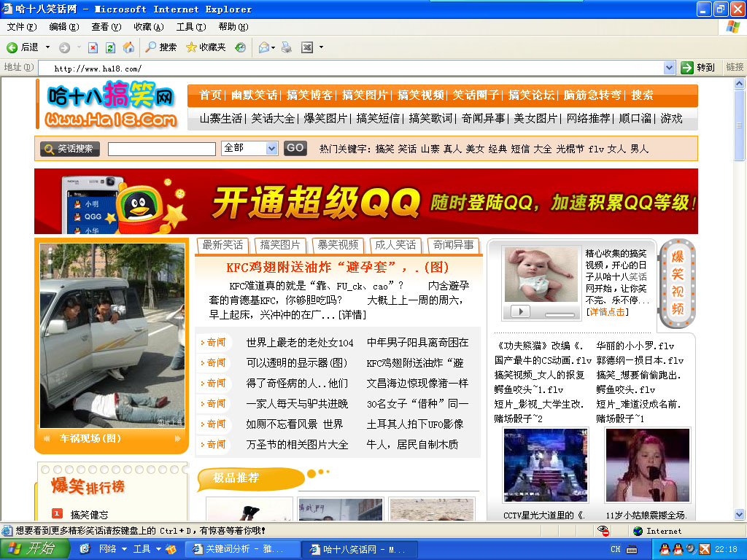Open the 搞笑视频 orange nav link
The image size is (747, 560).
(421, 96)
